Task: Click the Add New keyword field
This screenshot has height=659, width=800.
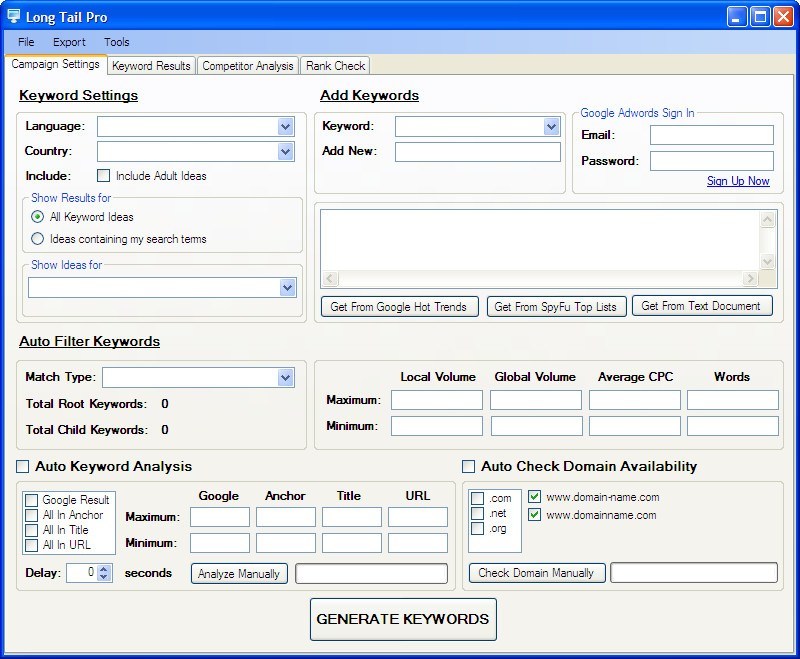Action: (478, 152)
